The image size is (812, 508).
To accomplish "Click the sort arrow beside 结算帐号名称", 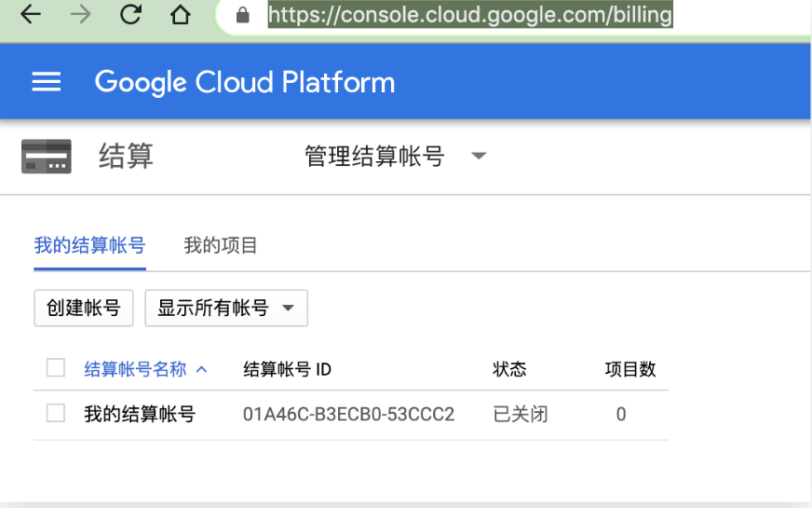I will tap(201, 370).
